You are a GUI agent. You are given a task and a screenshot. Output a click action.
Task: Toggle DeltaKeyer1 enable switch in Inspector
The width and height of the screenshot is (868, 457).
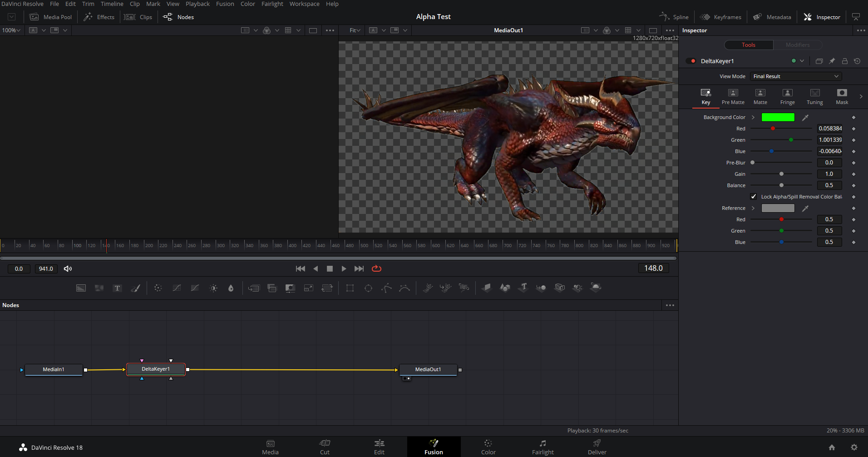tap(691, 61)
